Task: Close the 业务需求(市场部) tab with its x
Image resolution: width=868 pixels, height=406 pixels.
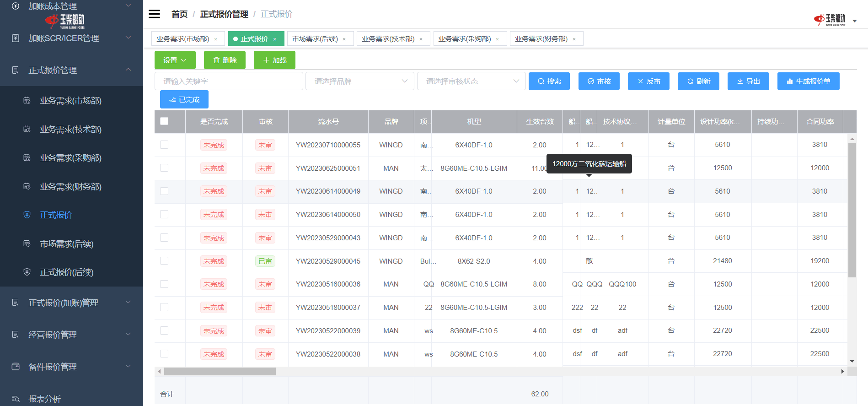Action: 216,39
